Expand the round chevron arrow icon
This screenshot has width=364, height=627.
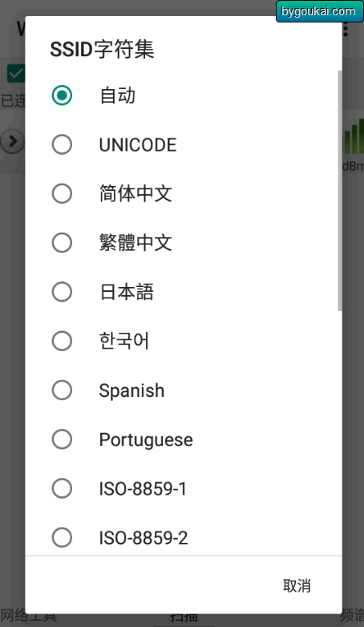click(x=12, y=141)
